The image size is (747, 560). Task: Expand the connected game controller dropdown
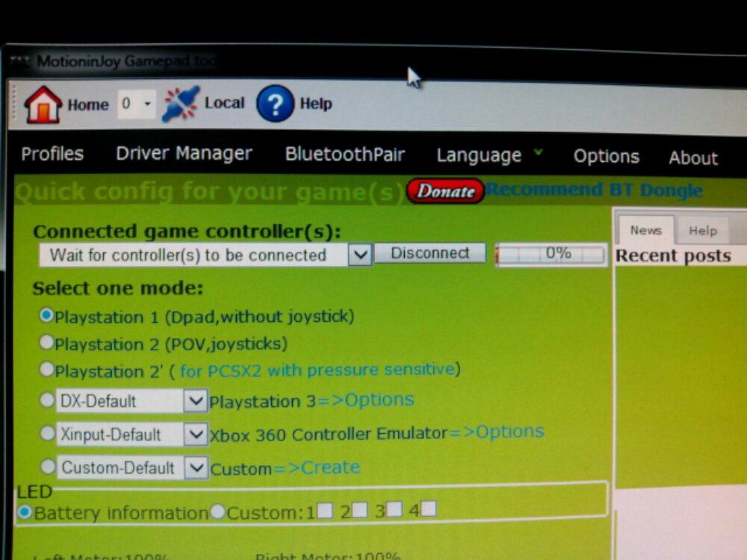point(360,255)
